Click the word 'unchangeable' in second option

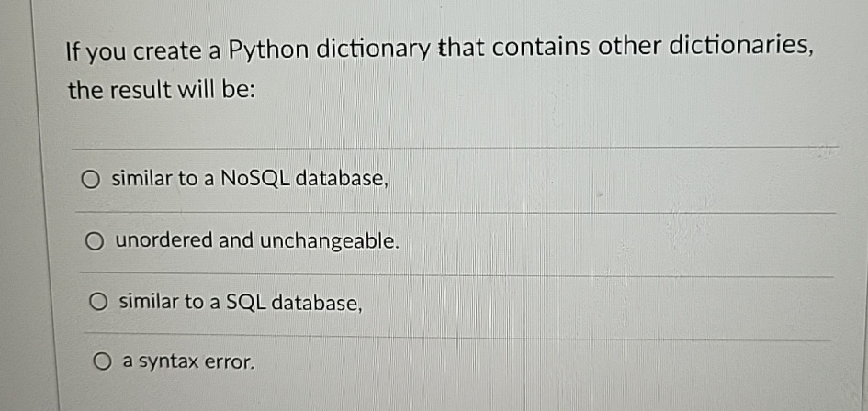[329, 241]
